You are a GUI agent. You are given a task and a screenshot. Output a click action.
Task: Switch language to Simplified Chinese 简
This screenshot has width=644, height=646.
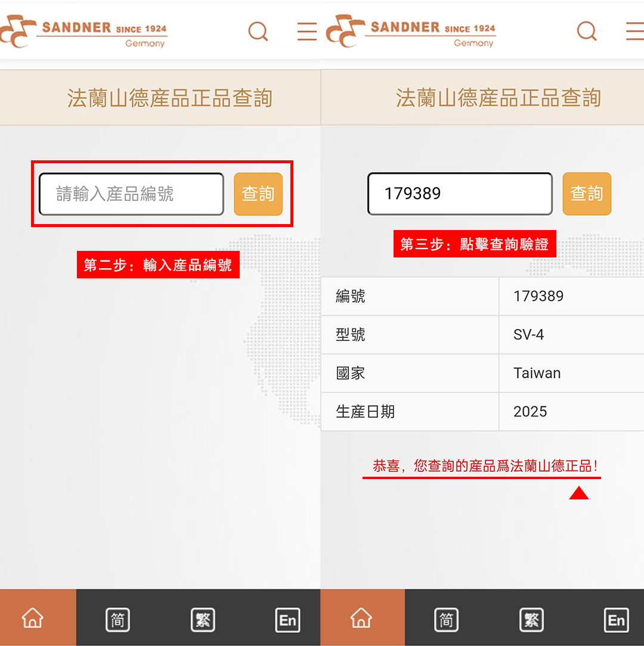pyautogui.click(x=117, y=620)
